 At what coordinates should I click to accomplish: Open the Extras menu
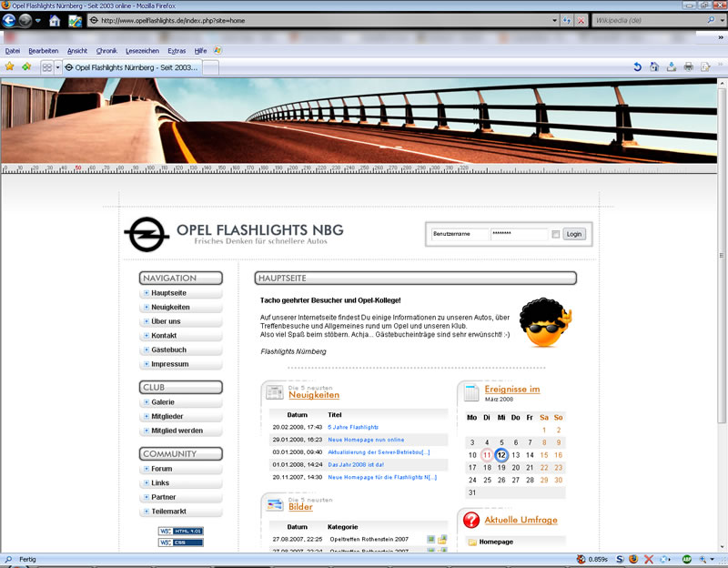(x=177, y=51)
